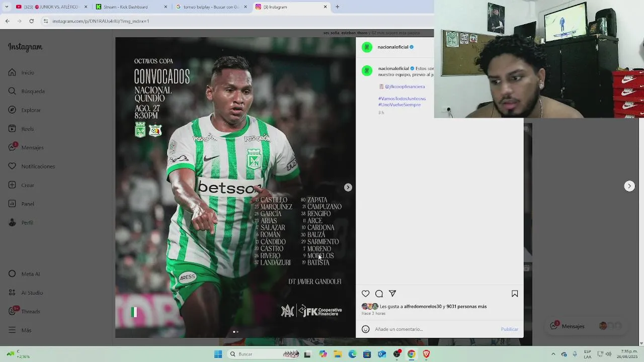
Task: Show hidden system tray icons
Action: coord(553,354)
